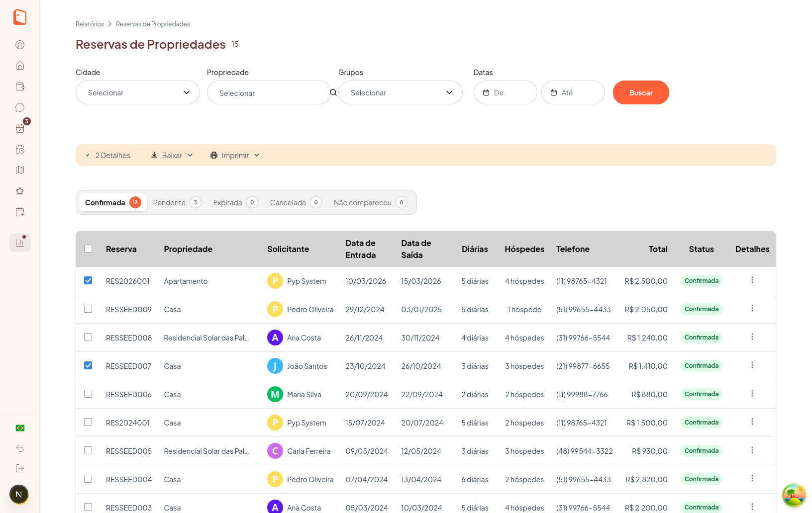Open the user profile sidebar icon

click(x=20, y=45)
